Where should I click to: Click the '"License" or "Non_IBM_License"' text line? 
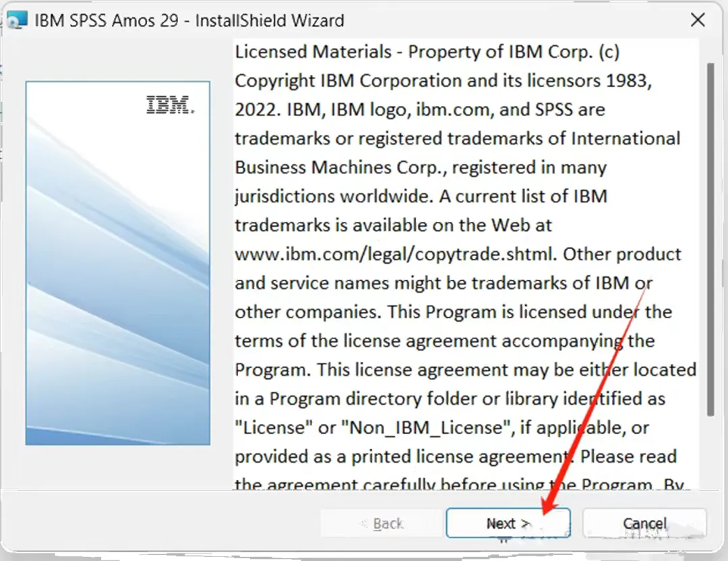click(442, 427)
